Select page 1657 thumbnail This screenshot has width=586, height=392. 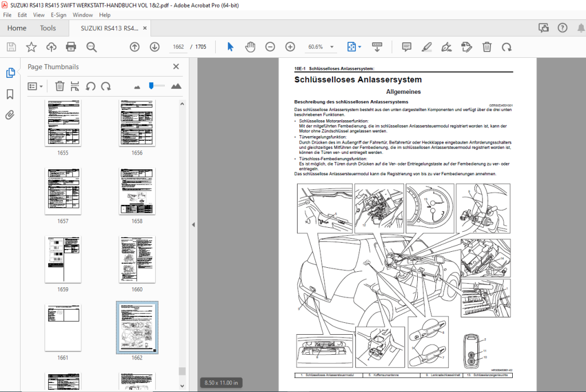pyautogui.click(x=63, y=191)
